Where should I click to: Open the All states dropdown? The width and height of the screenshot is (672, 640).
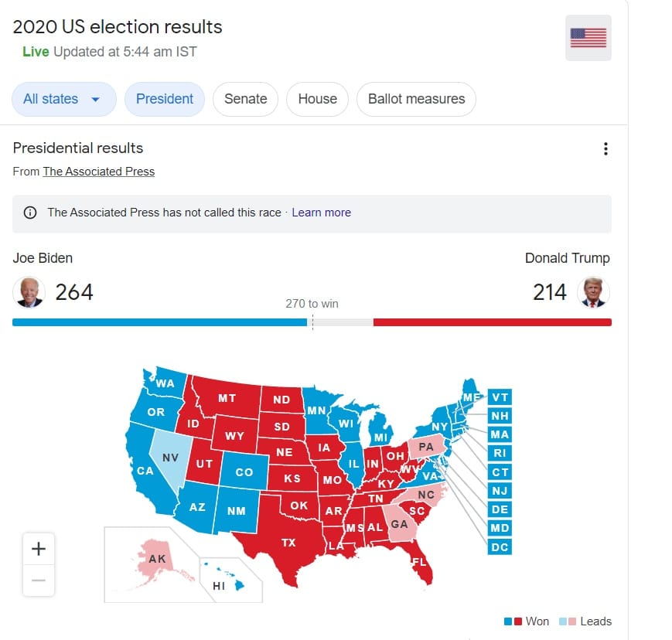pos(64,99)
